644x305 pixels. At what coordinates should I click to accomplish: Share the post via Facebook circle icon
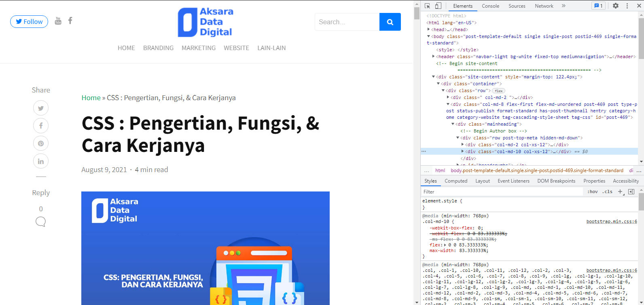[41, 126]
